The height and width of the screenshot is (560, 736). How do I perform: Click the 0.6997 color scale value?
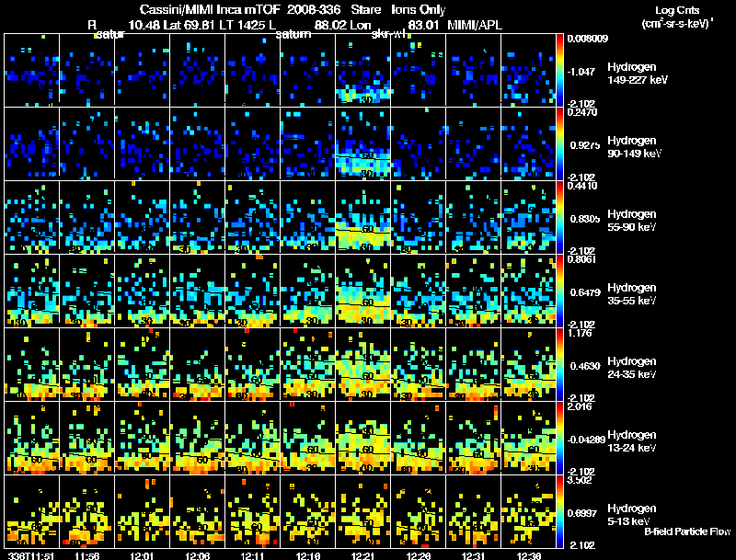pos(583,514)
